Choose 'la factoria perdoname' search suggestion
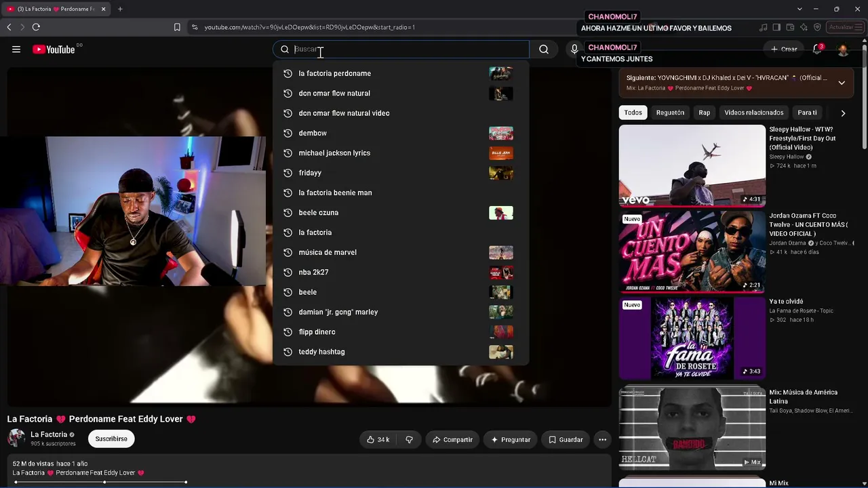Viewport: 868px width, 488px height. tap(400, 73)
